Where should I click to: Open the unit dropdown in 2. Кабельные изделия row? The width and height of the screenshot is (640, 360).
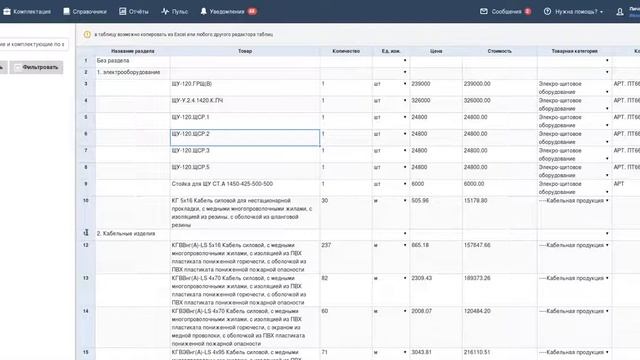click(x=405, y=233)
